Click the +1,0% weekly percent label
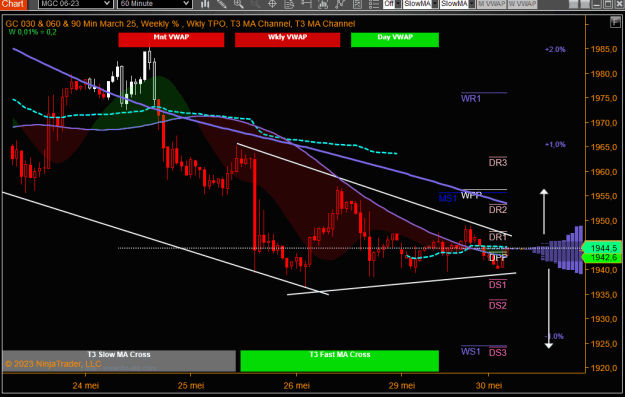The height and width of the screenshot is (397, 625). click(x=555, y=144)
